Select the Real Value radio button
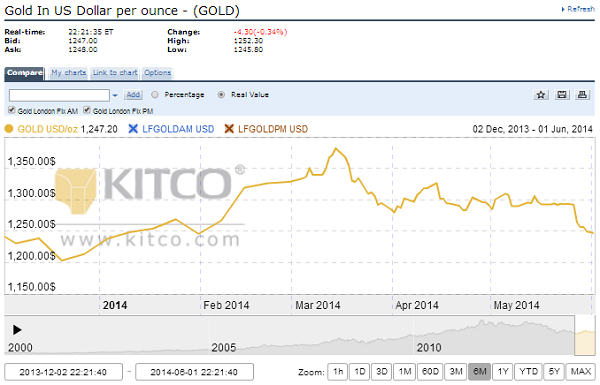Screen dimensions: 600x385 [221, 95]
